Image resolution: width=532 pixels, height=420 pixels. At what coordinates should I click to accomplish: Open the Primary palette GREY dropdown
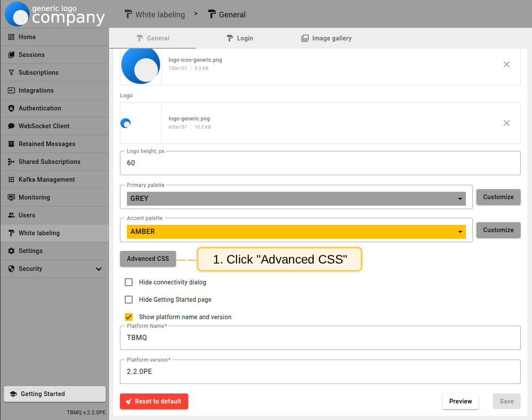pos(296,199)
